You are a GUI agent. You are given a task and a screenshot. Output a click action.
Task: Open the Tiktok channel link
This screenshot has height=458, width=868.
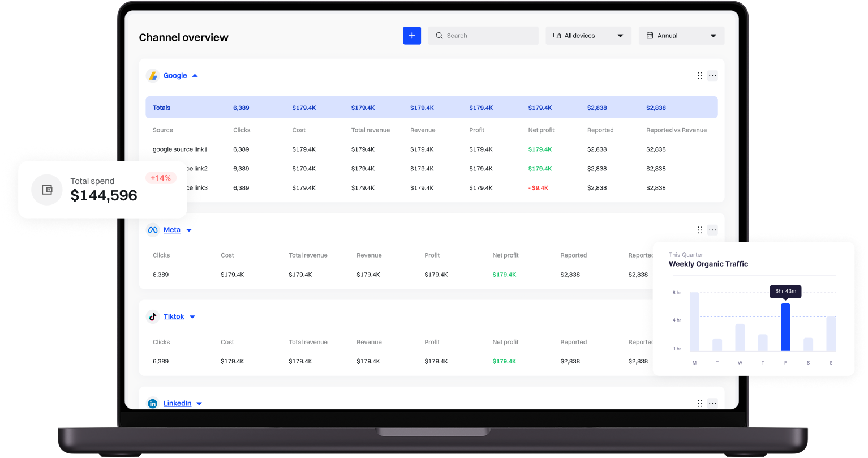click(x=174, y=316)
